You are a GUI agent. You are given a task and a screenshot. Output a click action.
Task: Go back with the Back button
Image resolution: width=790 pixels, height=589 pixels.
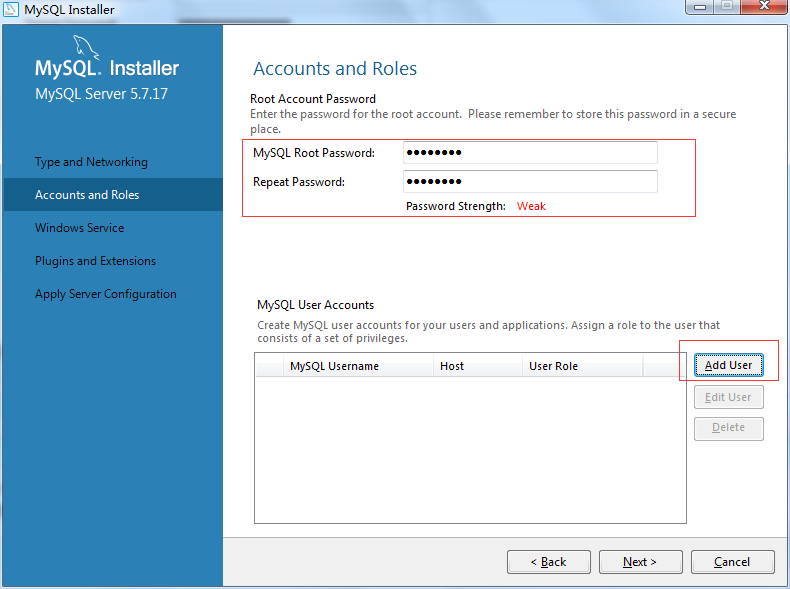click(548, 562)
